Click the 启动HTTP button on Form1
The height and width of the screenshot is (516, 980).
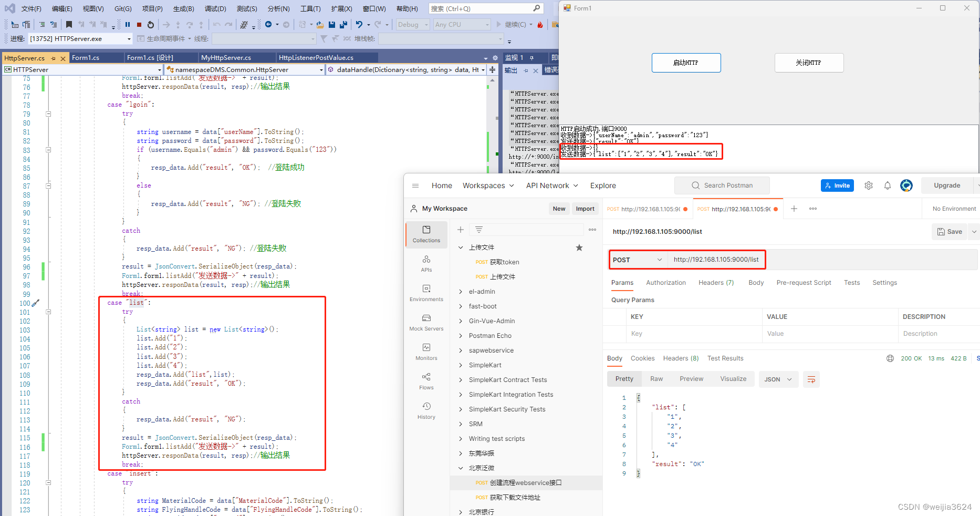point(686,63)
